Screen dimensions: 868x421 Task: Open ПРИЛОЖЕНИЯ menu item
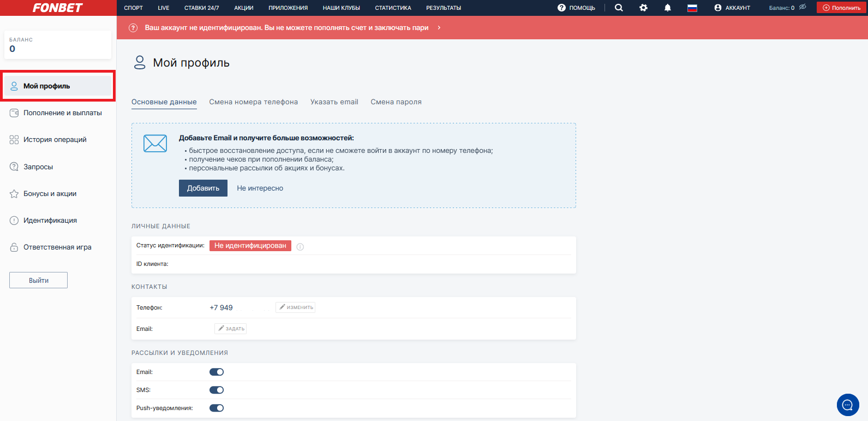click(288, 8)
